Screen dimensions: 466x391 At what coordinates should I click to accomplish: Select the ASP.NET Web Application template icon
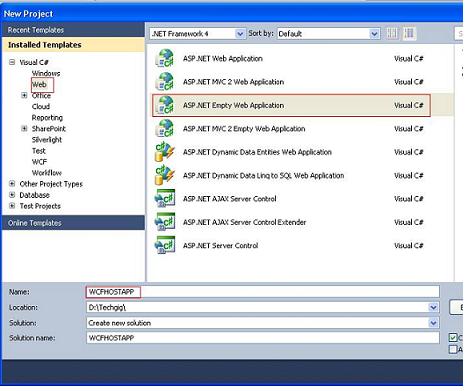pos(165,58)
